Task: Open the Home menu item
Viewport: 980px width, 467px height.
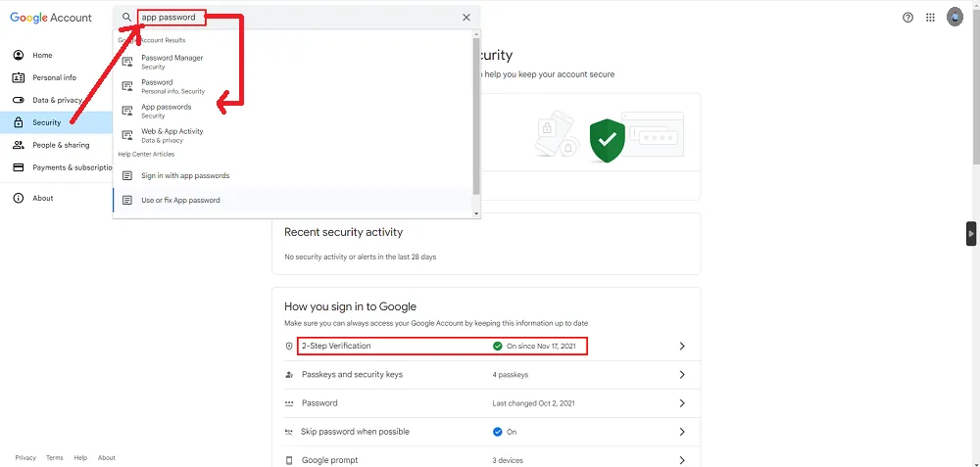Action: click(42, 55)
